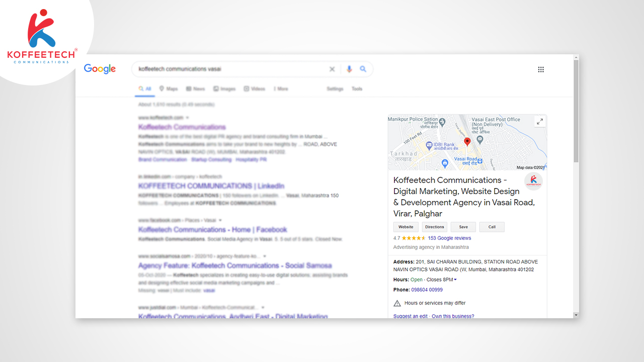Click 'Advertising agency in Maharashtra' text
Image resolution: width=644 pixels, height=362 pixels.
pos(431,247)
